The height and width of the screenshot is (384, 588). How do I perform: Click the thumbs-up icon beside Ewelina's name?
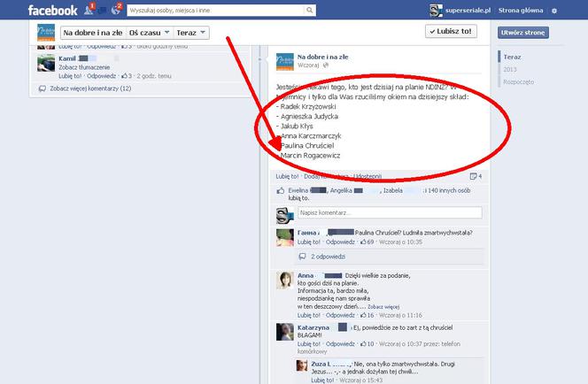pyautogui.click(x=281, y=191)
